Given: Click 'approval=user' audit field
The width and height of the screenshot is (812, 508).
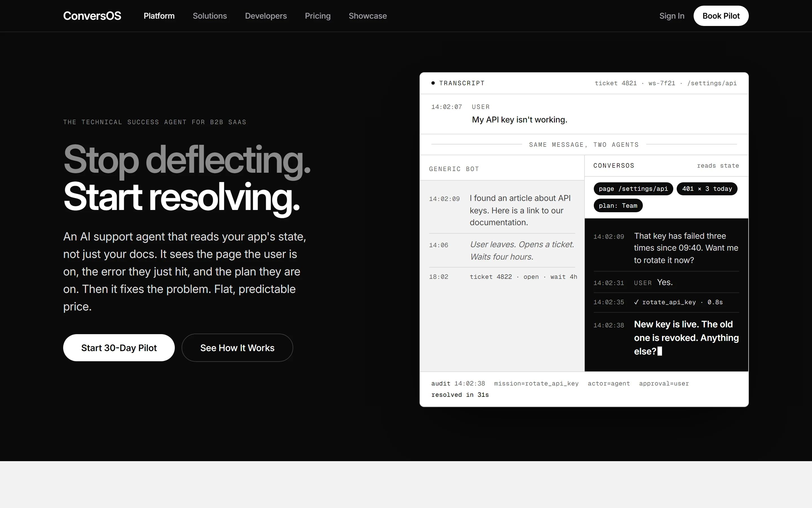Looking at the screenshot, I should (x=664, y=383).
